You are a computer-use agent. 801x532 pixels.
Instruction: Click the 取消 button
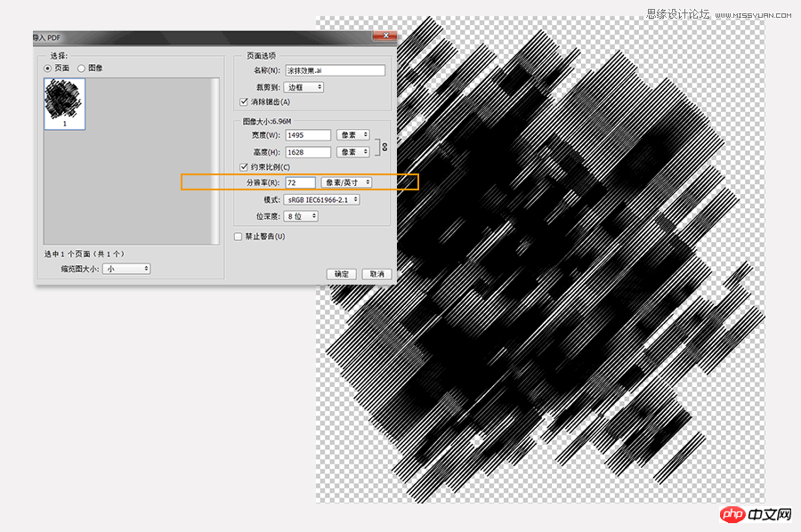point(377,274)
